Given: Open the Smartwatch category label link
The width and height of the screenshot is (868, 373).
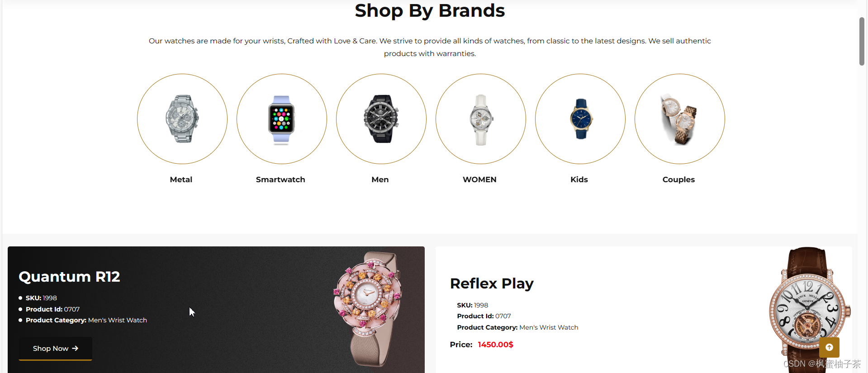Looking at the screenshot, I should tap(280, 179).
